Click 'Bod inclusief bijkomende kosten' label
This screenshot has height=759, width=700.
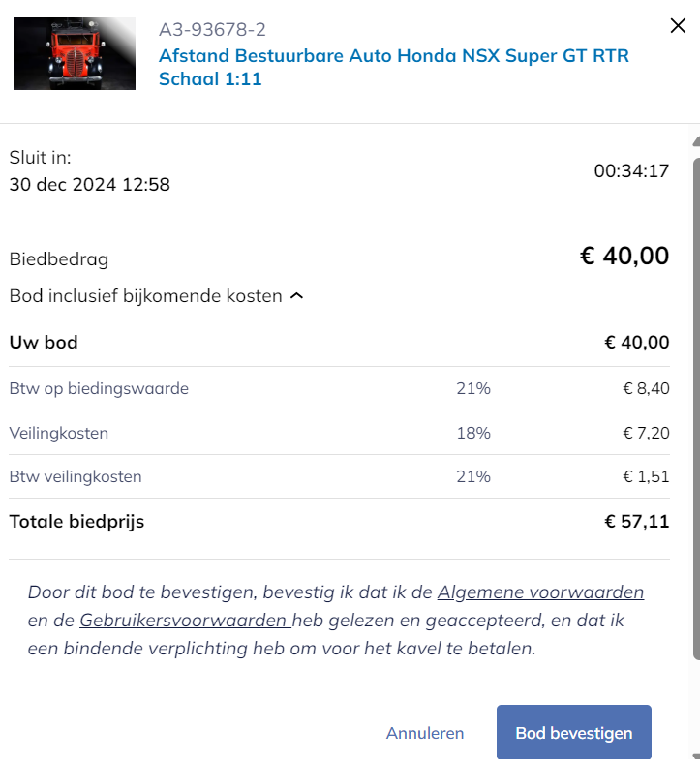point(145,296)
